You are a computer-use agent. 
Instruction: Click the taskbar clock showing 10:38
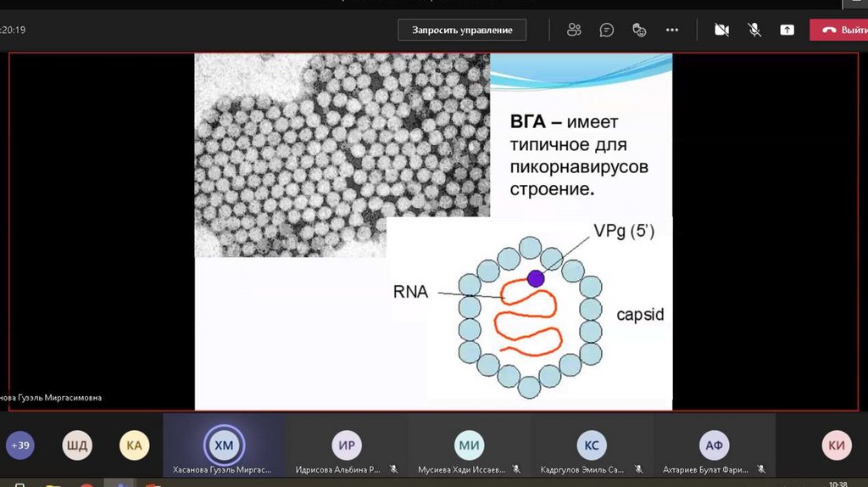pyautogui.click(x=838, y=484)
